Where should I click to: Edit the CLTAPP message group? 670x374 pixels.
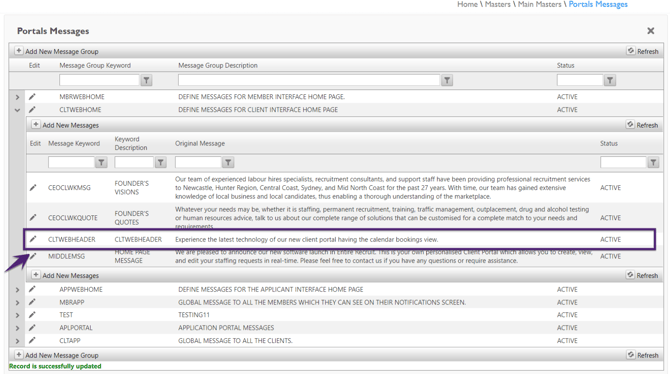pos(32,340)
